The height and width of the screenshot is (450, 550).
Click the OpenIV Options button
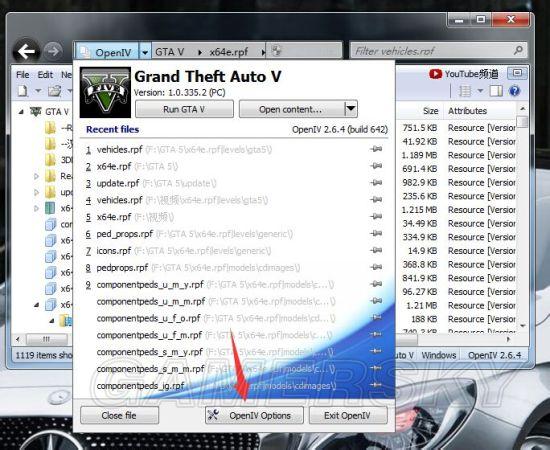(254, 415)
